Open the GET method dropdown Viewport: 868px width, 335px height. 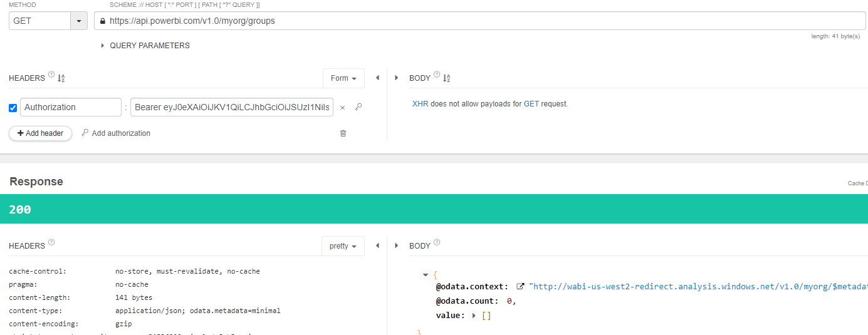(x=78, y=21)
